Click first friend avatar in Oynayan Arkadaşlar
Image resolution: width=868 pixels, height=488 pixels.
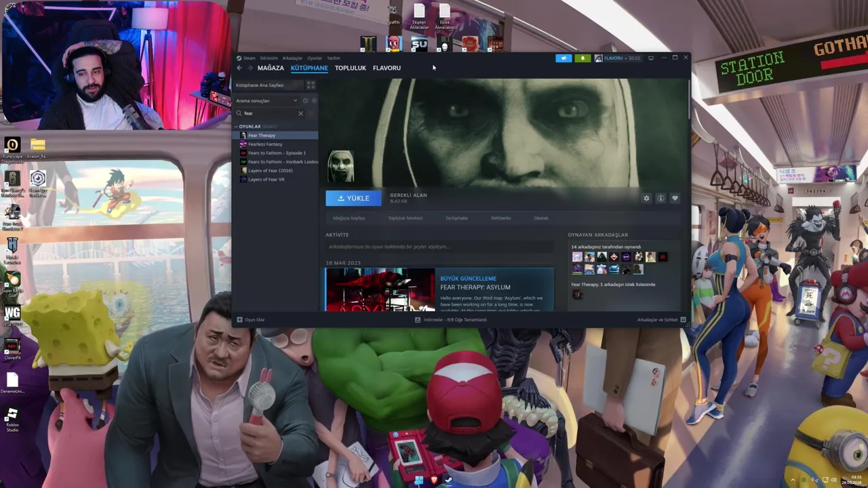[x=577, y=257]
